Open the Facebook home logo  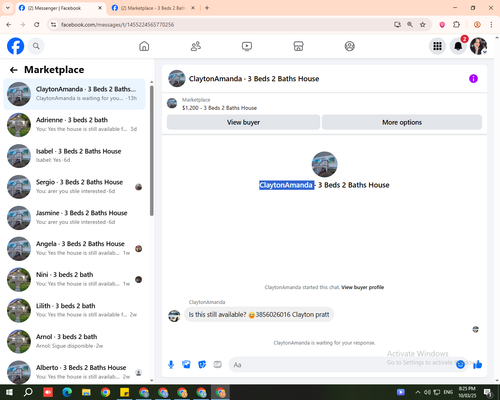[15, 46]
